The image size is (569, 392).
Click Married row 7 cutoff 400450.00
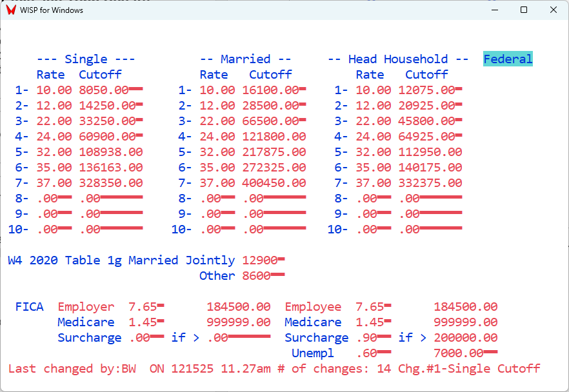pyautogui.click(x=274, y=183)
